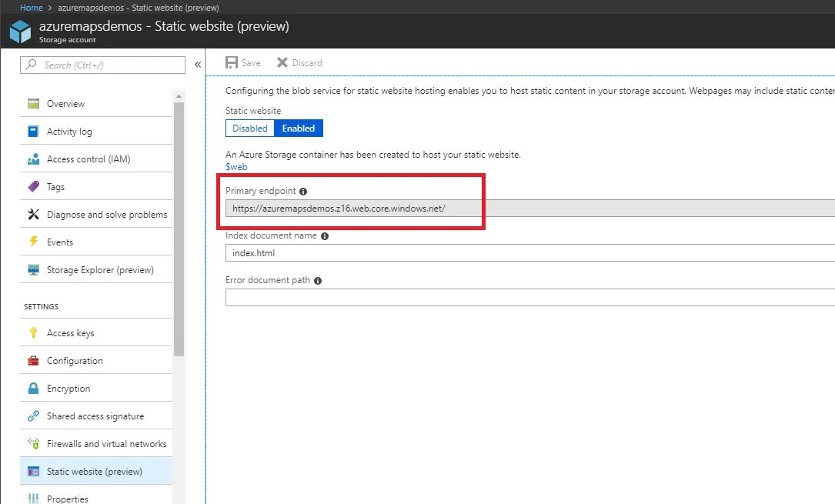The width and height of the screenshot is (835, 504).
Task: Click the Properties bars icon
Action: [33, 499]
